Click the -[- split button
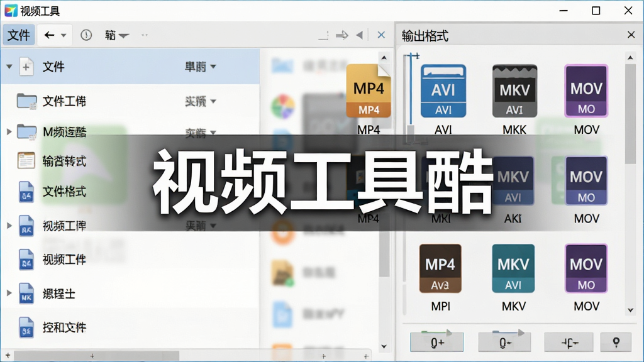 (569, 343)
